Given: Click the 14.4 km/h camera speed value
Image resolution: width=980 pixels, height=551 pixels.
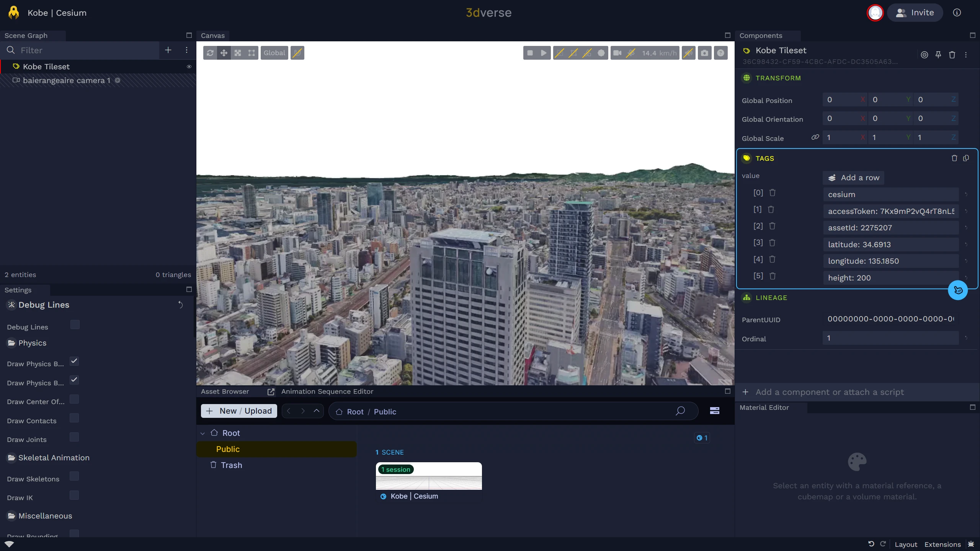Looking at the screenshot, I should 659,53.
